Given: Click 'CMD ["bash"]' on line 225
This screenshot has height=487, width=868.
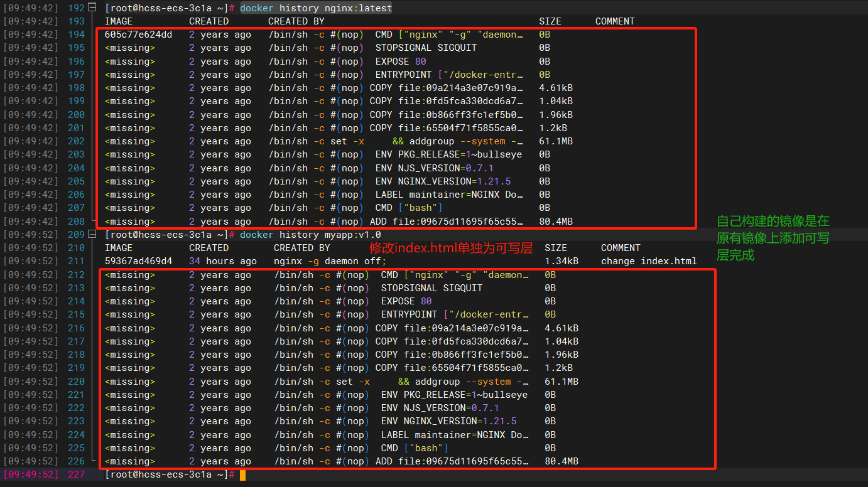Looking at the screenshot, I should pyautogui.click(x=415, y=448).
